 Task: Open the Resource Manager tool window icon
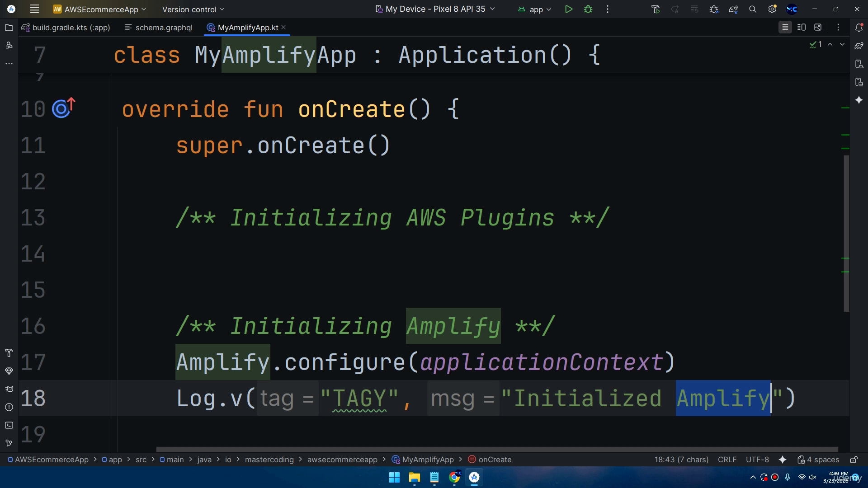[9, 45]
